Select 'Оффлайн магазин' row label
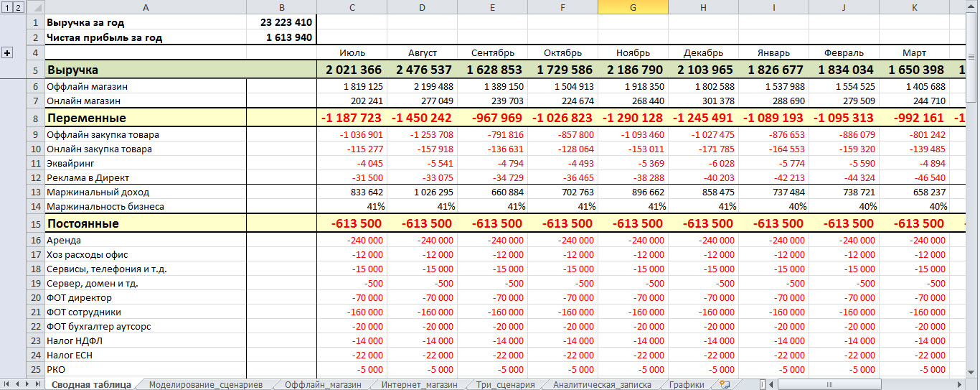Viewport: 980px width, 390px height. click(146, 86)
